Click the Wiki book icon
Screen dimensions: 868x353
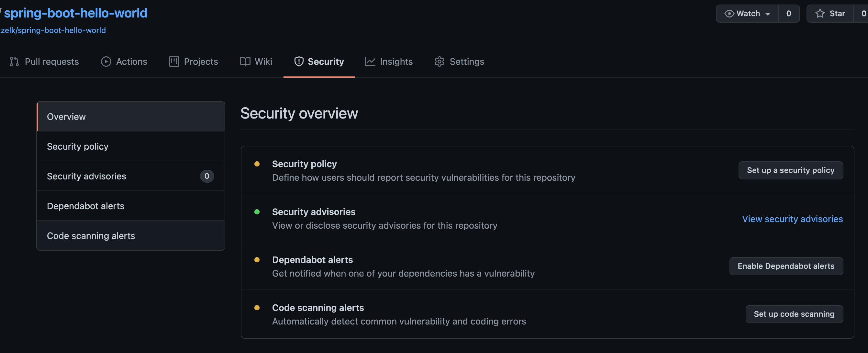tap(245, 62)
